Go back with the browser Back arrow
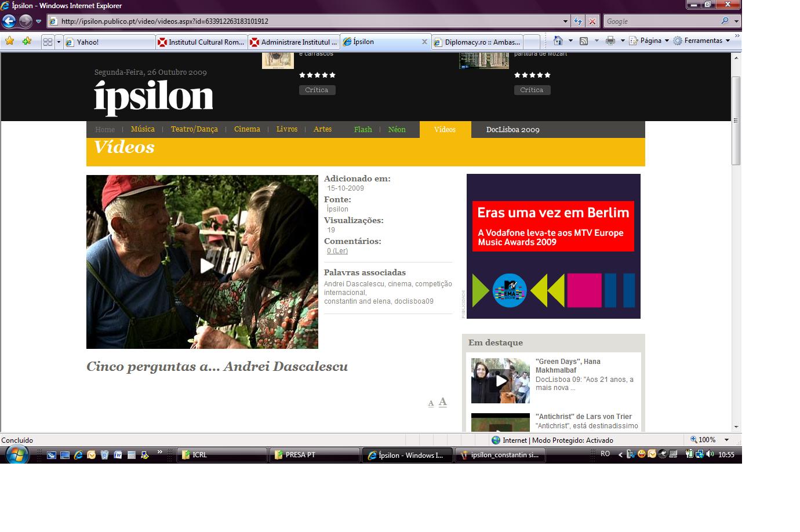Viewport: 800px width, 532px height. pos(9,21)
